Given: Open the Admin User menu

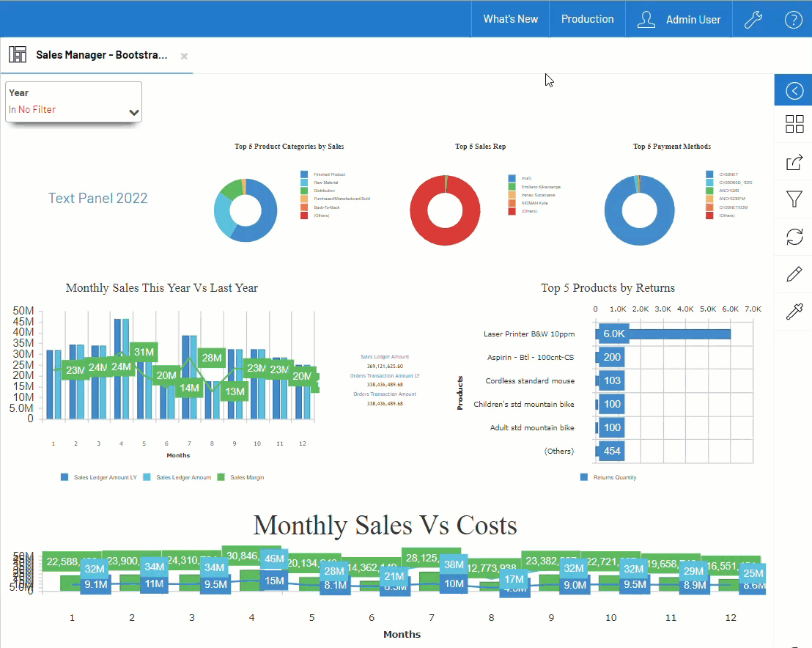Looking at the screenshot, I should [x=679, y=20].
